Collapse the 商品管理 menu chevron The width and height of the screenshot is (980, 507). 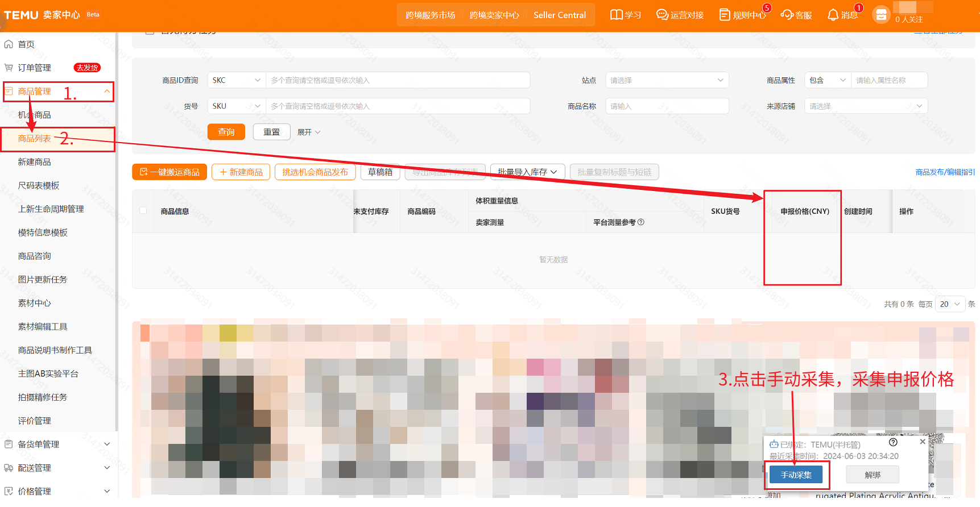107,91
